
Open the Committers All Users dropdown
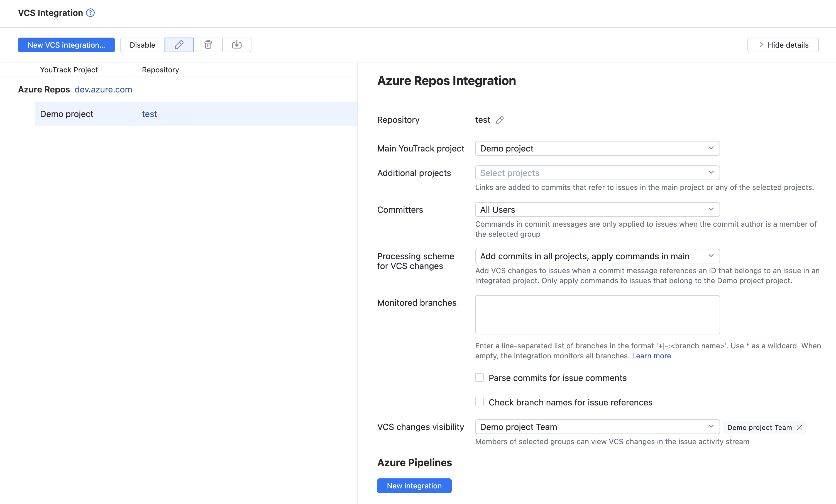(x=597, y=209)
